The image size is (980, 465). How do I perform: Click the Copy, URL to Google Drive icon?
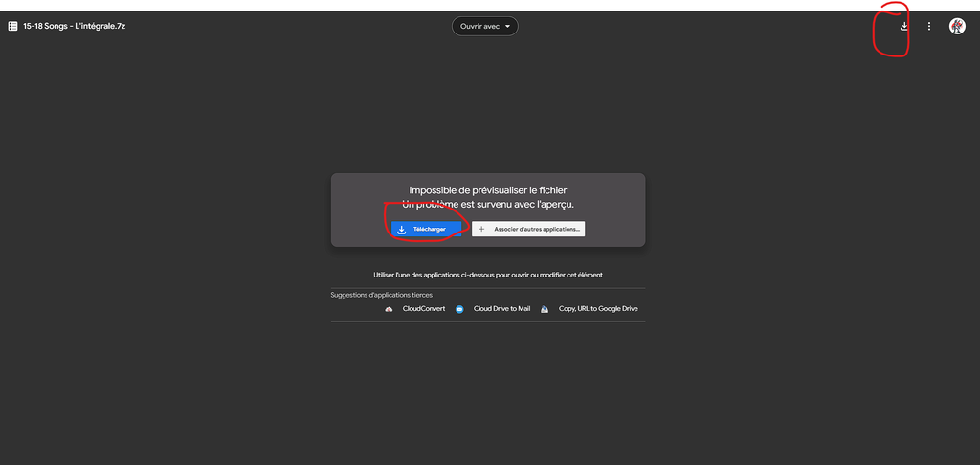point(545,309)
